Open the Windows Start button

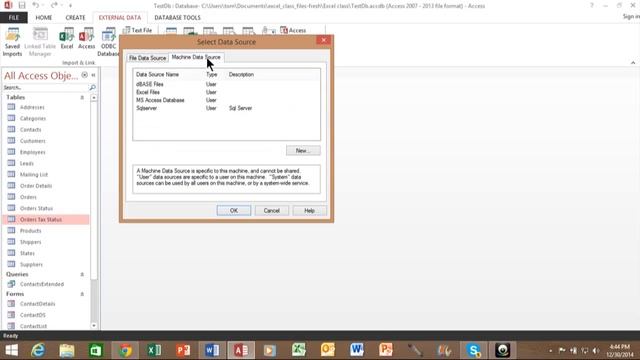[x=11, y=350]
